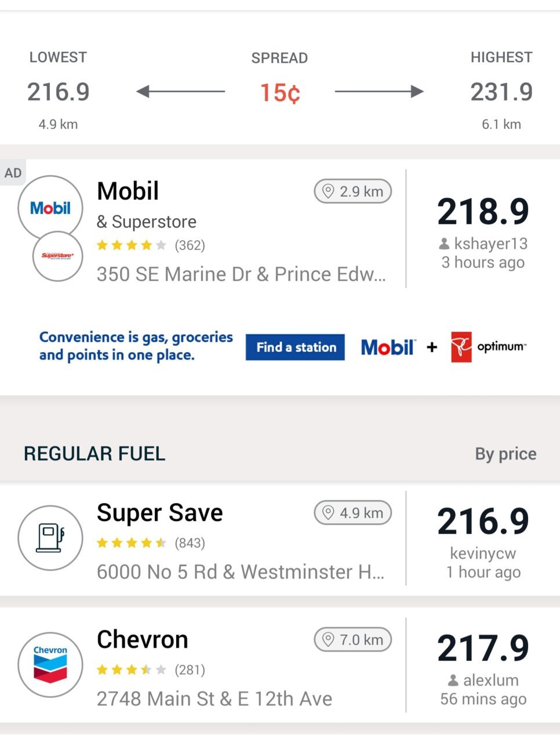Tap the Chevron brand logo icon
Image resolution: width=560 pixels, height=742 pixels.
point(50,665)
